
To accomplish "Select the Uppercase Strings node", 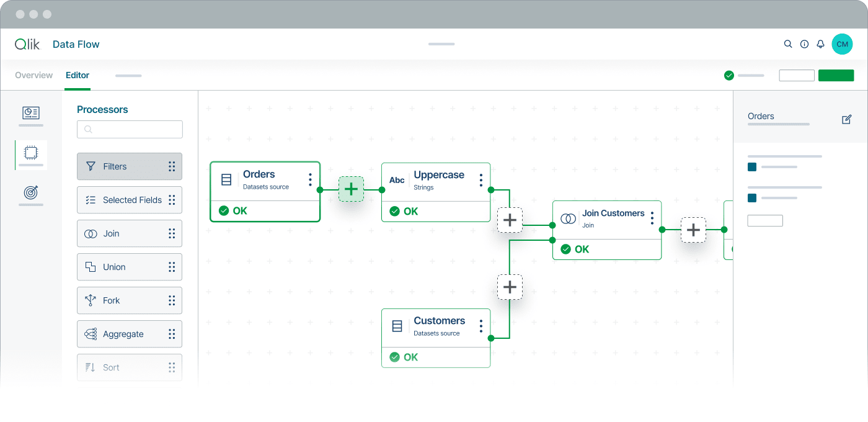I will coord(436,192).
